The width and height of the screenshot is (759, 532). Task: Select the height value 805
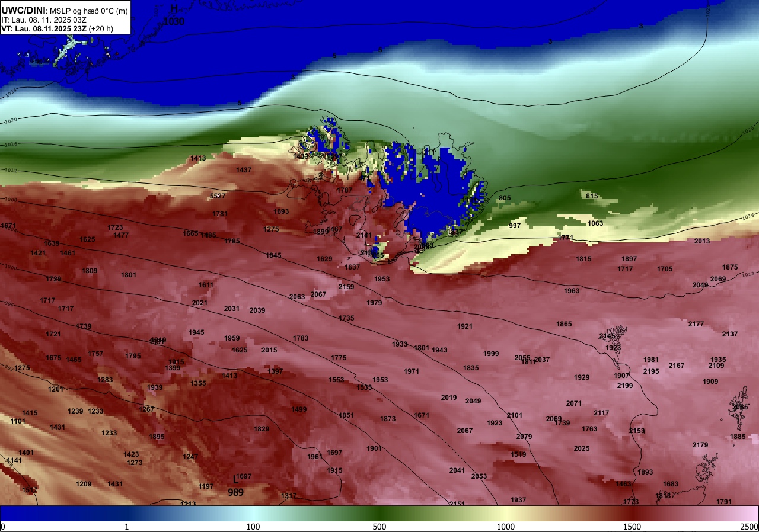505,198
